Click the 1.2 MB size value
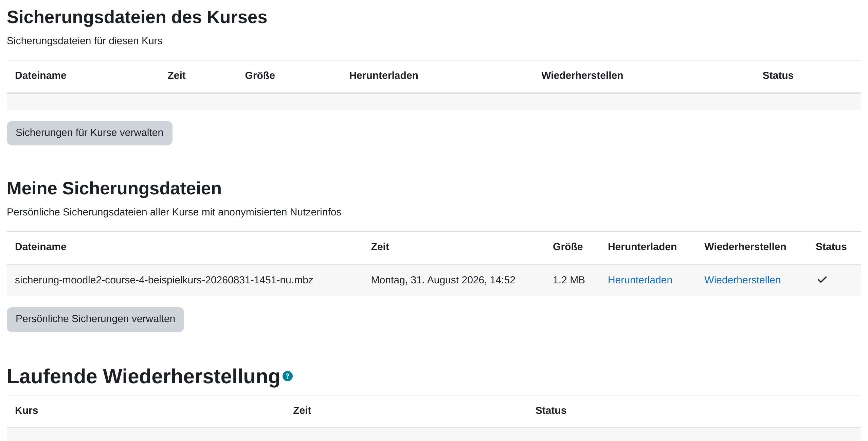Viewport: 868px width, 441px height. pyautogui.click(x=569, y=280)
